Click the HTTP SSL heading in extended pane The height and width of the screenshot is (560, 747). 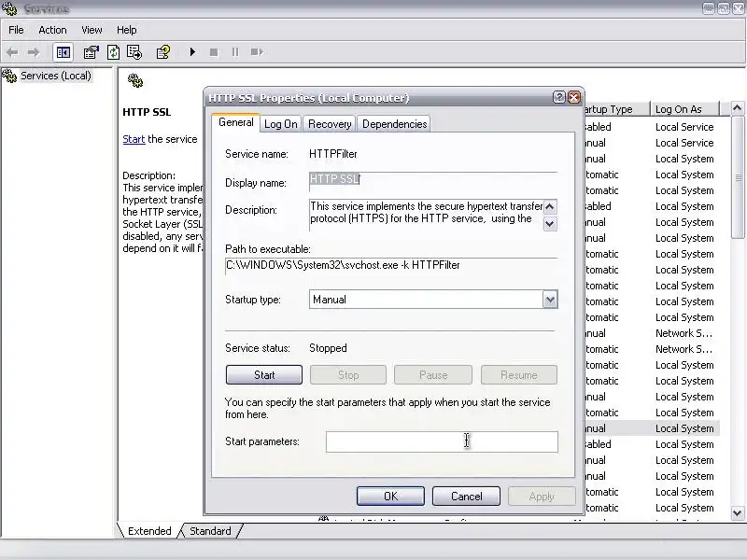click(x=147, y=112)
